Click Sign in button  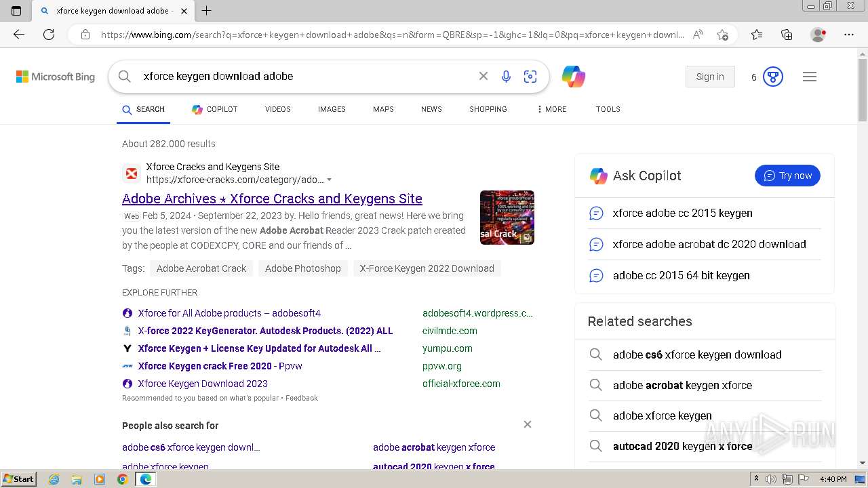pos(710,77)
